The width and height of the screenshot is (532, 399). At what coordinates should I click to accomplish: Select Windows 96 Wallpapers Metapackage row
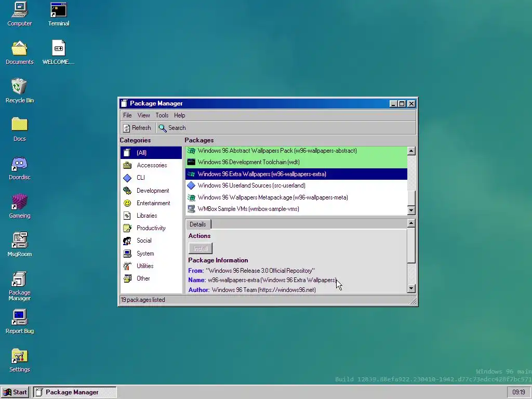tap(296, 197)
